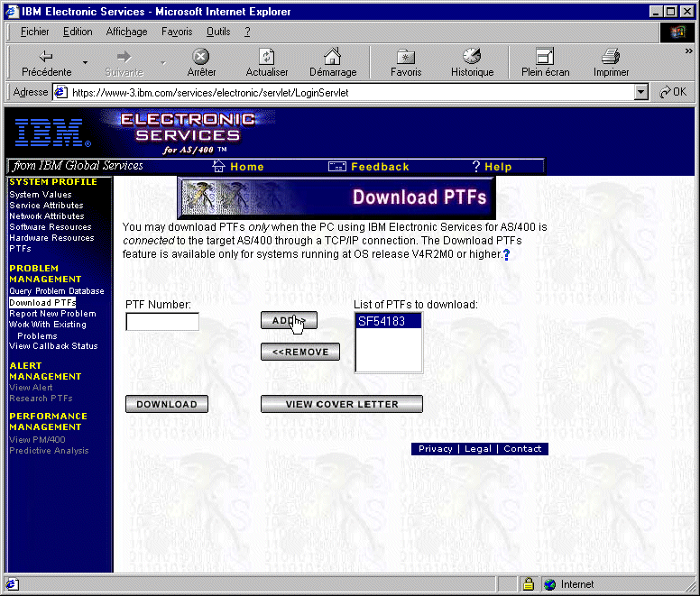
Task: Open Hardware Resources in the sidebar
Action: click(x=51, y=238)
